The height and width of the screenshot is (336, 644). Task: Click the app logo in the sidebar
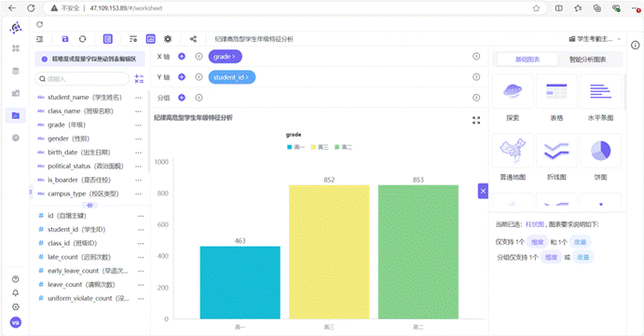pos(16,28)
